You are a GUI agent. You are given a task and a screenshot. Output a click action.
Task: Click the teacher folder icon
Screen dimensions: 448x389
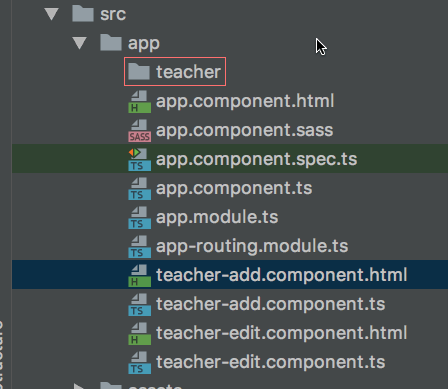(x=139, y=72)
